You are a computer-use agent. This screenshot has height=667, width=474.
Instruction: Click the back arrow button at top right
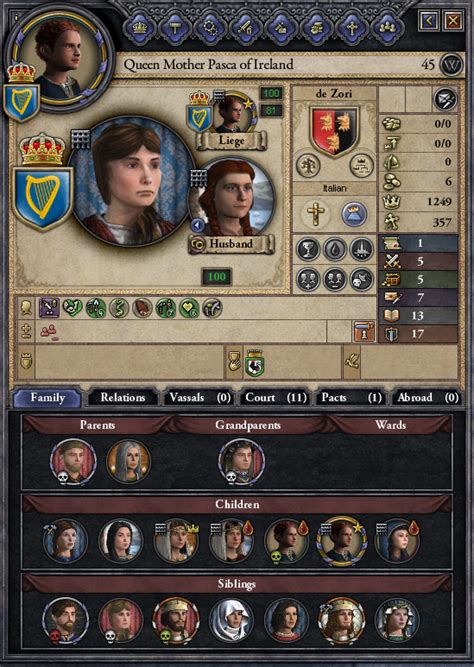click(429, 20)
